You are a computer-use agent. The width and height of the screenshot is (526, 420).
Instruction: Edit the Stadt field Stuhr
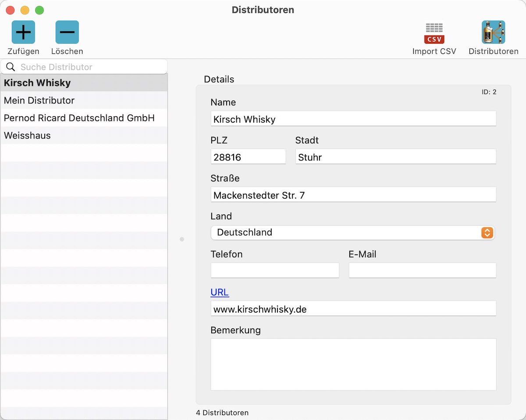pos(396,157)
